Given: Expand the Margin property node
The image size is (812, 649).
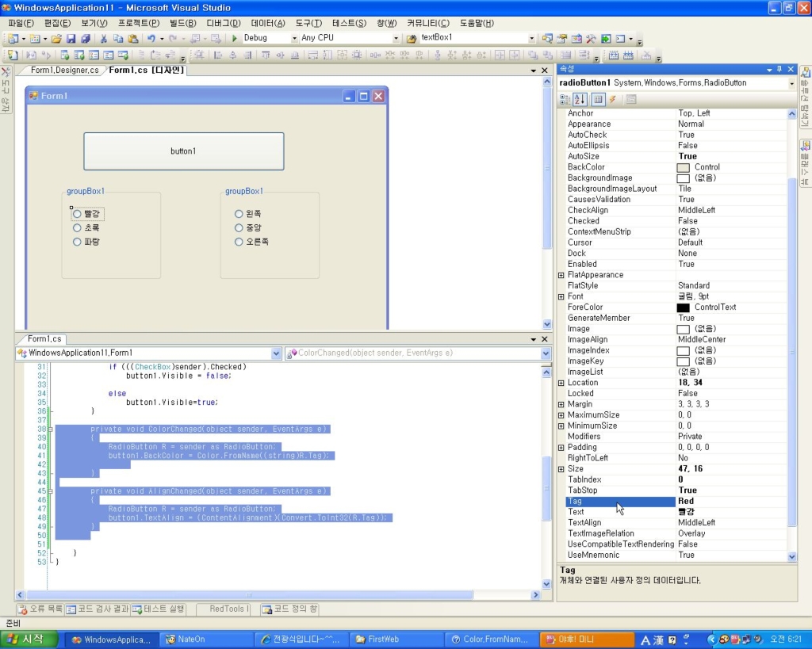Looking at the screenshot, I should (x=561, y=405).
